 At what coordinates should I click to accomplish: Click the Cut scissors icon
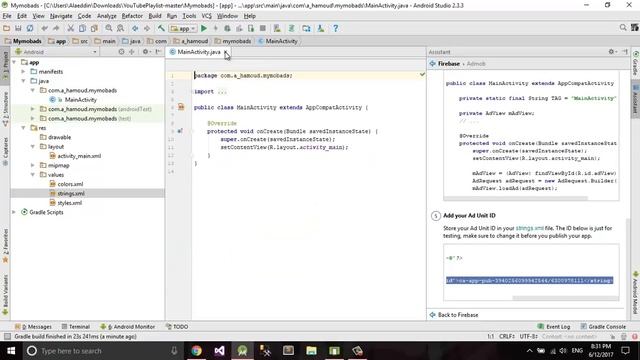[71, 28]
